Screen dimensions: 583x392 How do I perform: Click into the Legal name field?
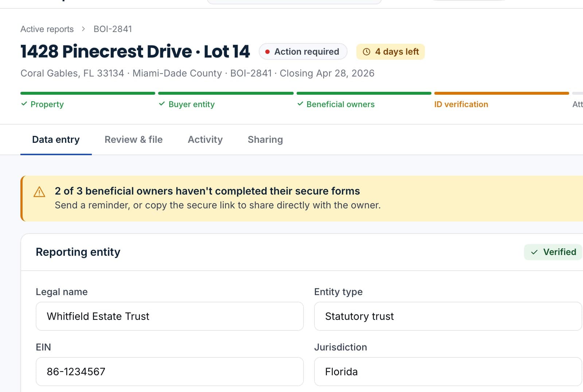click(170, 316)
